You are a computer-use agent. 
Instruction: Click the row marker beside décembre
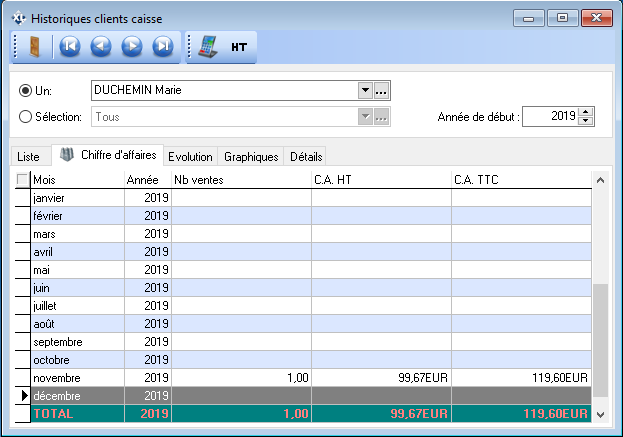23,396
